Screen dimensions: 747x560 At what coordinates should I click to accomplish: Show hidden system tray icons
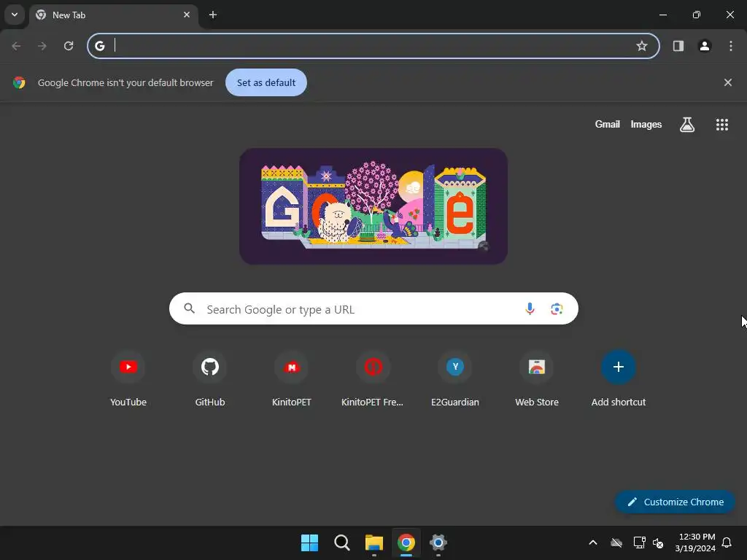pos(593,542)
